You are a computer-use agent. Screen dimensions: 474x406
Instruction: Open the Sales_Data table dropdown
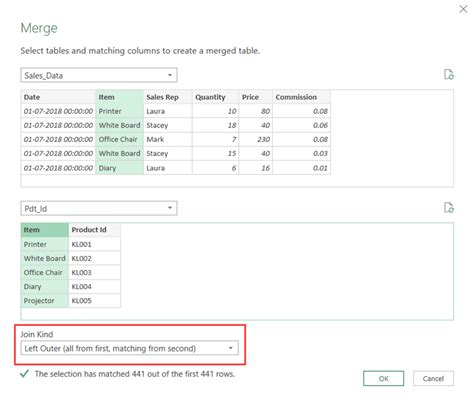point(99,75)
